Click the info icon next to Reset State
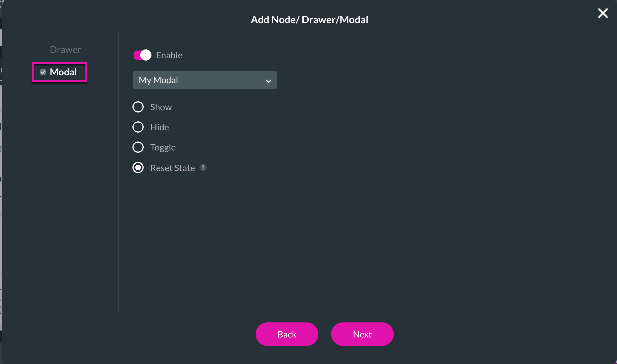Viewport: 617px width, 364px height. 203,168
